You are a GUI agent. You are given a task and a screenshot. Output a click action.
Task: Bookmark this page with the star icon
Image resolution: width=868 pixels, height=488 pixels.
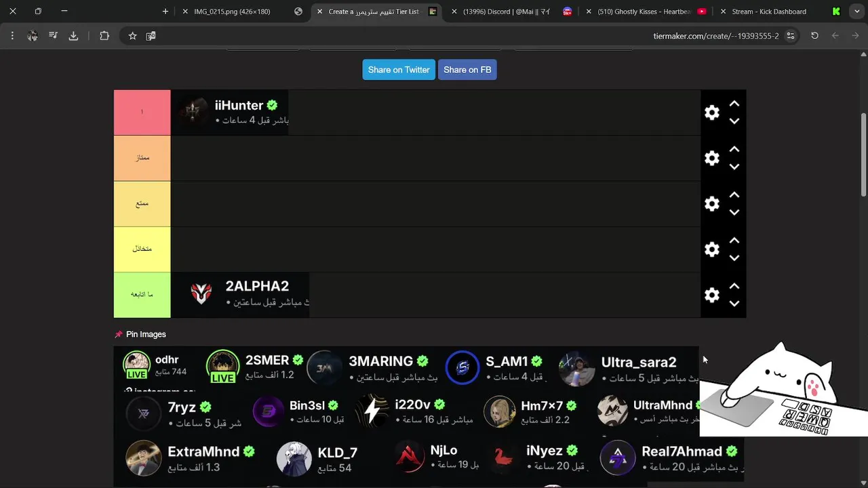[133, 36]
